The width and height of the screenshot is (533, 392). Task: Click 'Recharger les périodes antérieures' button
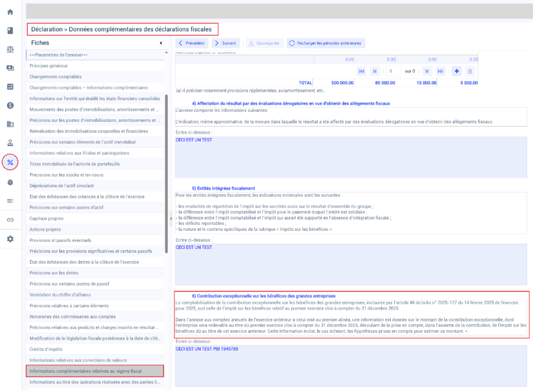tap(326, 43)
